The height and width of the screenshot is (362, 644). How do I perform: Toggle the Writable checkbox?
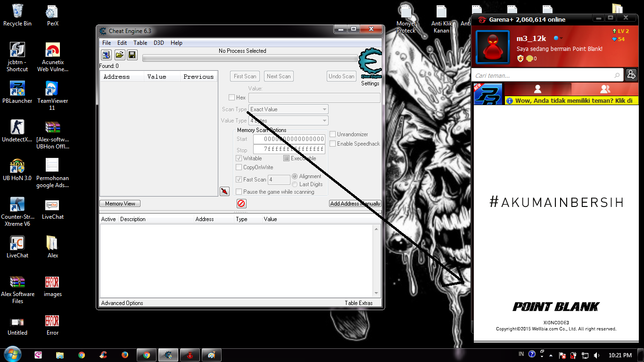239,158
